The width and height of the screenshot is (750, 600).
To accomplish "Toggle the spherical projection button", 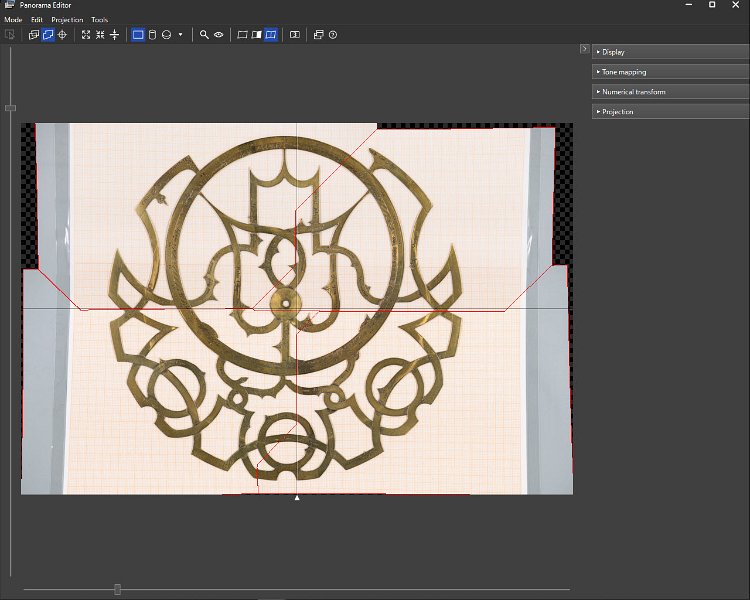I will tap(166, 35).
